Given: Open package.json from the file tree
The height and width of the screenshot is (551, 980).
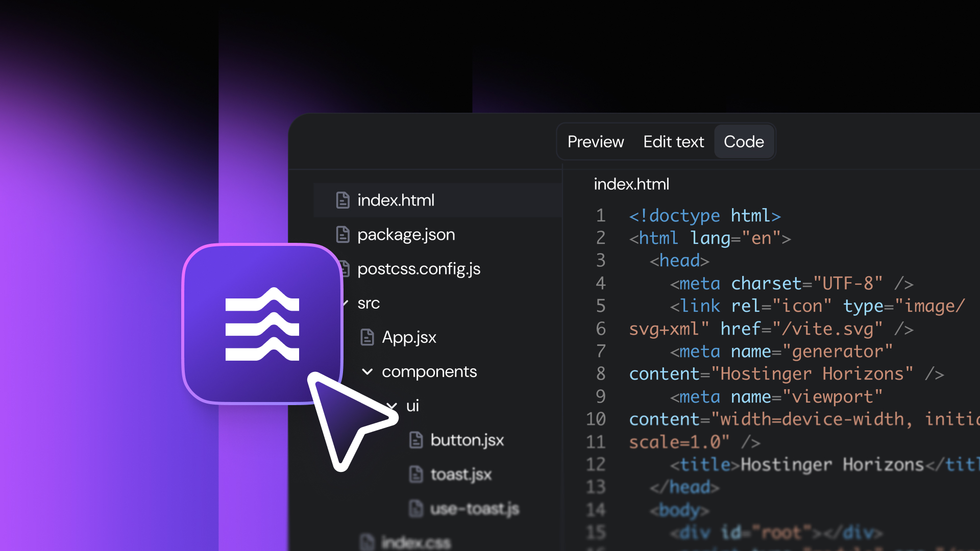Looking at the screenshot, I should tap(406, 234).
